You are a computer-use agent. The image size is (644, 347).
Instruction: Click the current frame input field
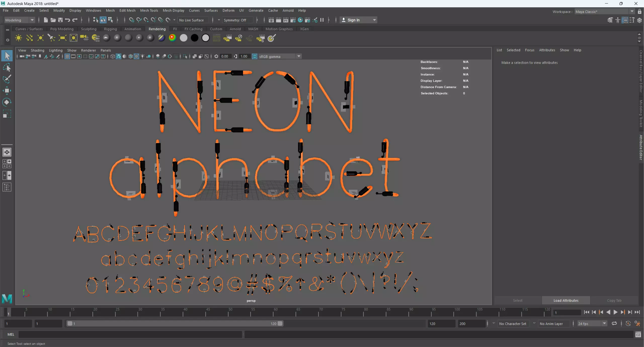(x=567, y=313)
